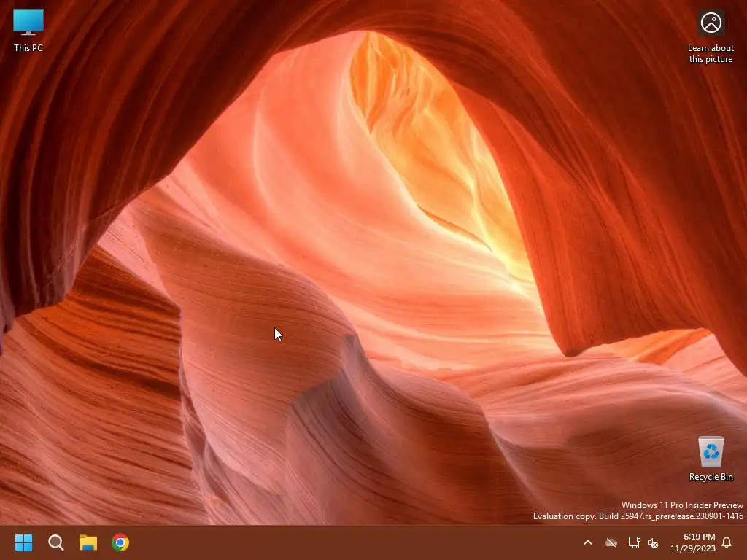Click the muted volume tray icon
This screenshot has height=560, width=747.
[653, 542]
